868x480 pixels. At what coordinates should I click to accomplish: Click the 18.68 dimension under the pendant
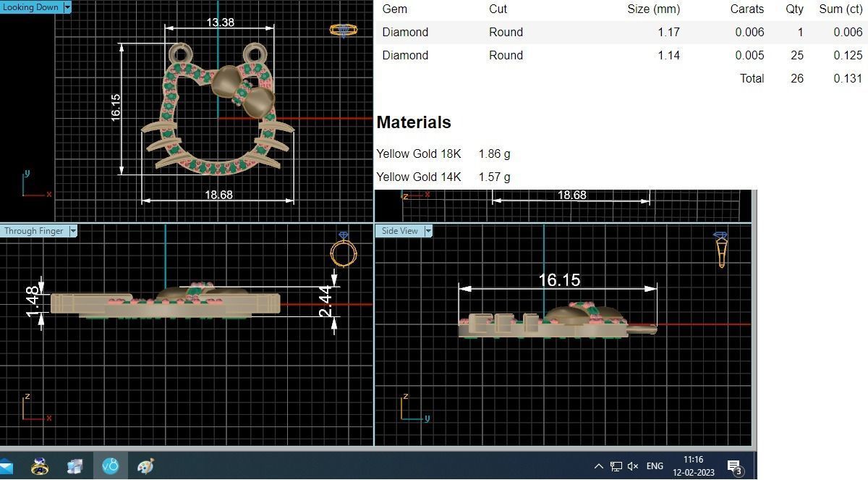point(218,195)
